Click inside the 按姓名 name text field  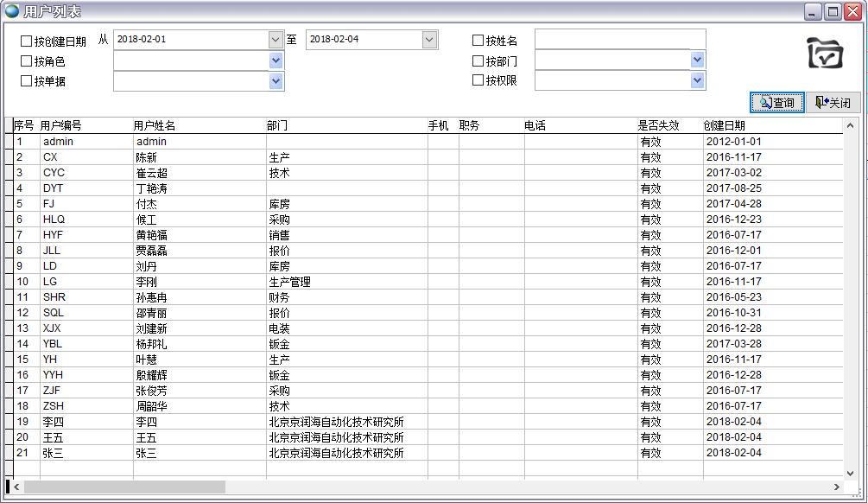pyautogui.click(x=619, y=40)
